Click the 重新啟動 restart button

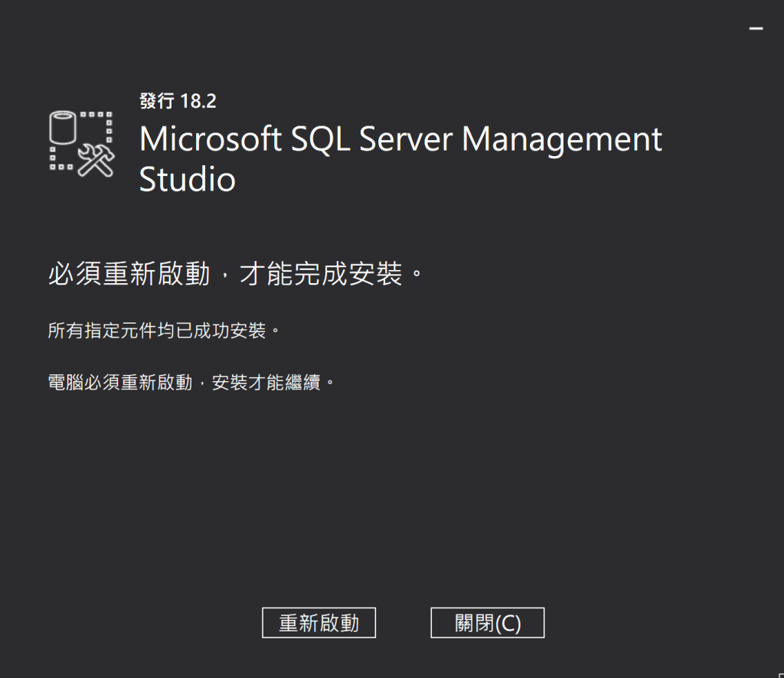point(318,623)
